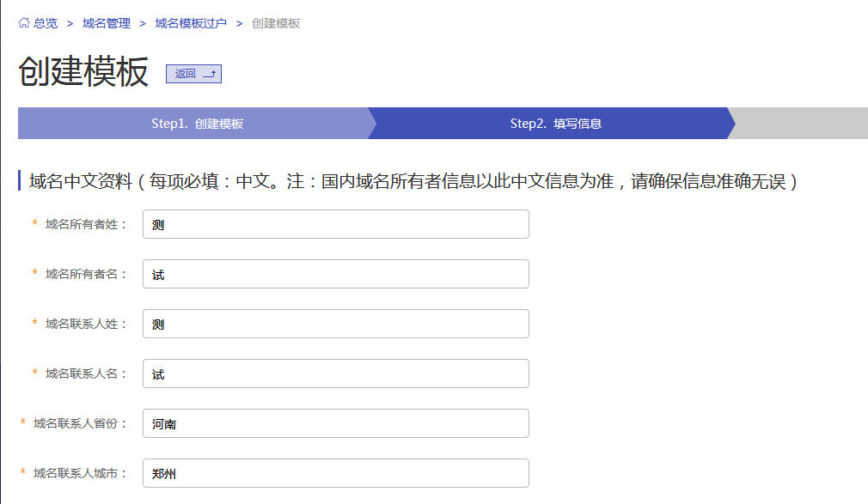Click the 域名联系人城市 field label
This screenshot has height=504, width=868.
(80, 473)
